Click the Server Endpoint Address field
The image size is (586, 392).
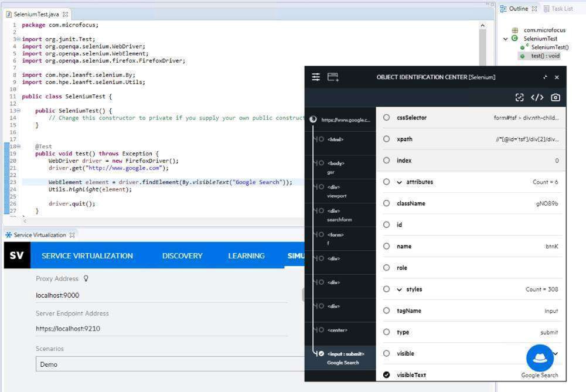tap(162, 329)
